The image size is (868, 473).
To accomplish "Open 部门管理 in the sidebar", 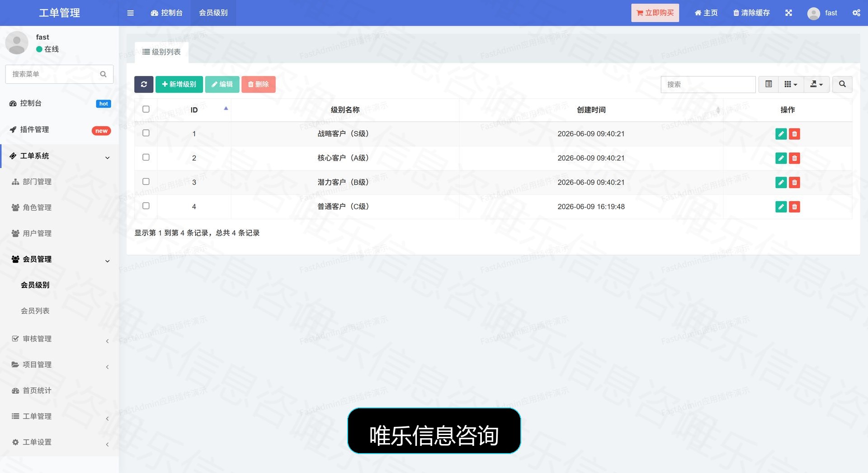I will pos(37,182).
